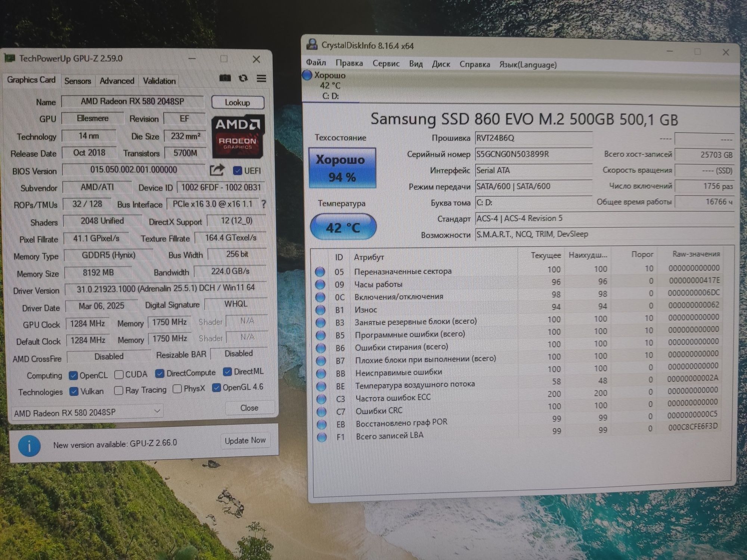The height and width of the screenshot is (560, 747).
Task: Click status orb of attribute C7 row
Action: coord(322,411)
